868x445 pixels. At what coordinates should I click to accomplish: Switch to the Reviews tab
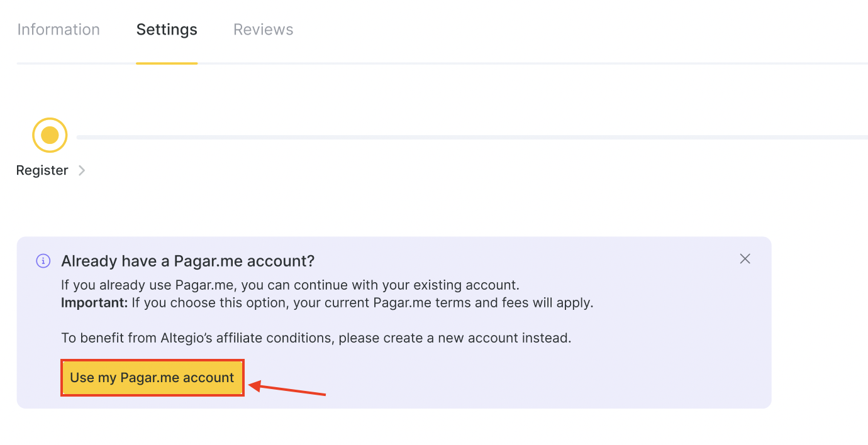click(x=263, y=30)
